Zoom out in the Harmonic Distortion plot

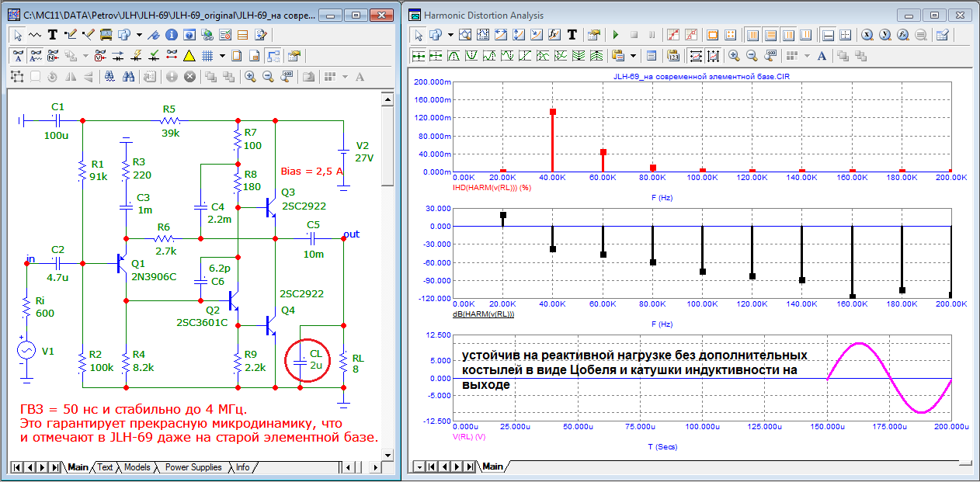click(x=752, y=55)
